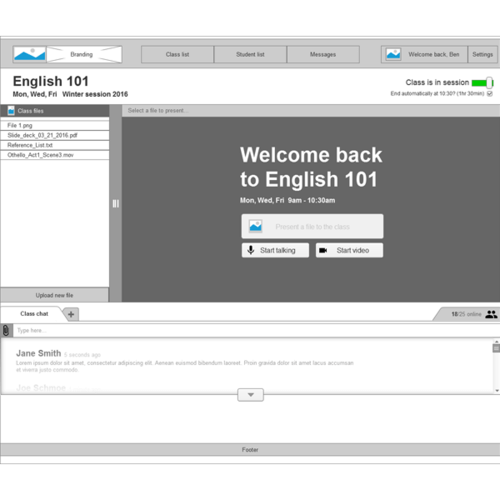Click the online participants people icon
Screen dimensions: 500x500
[x=491, y=314]
